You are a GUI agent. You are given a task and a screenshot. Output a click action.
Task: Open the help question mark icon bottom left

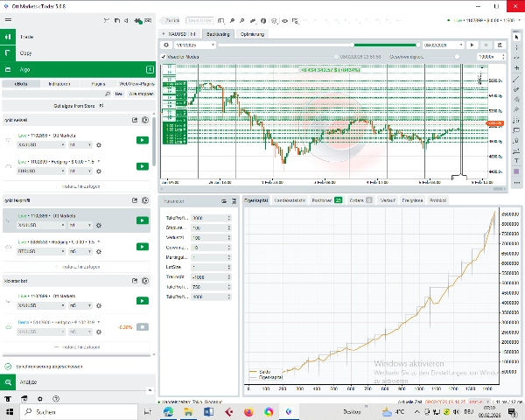coord(56,399)
